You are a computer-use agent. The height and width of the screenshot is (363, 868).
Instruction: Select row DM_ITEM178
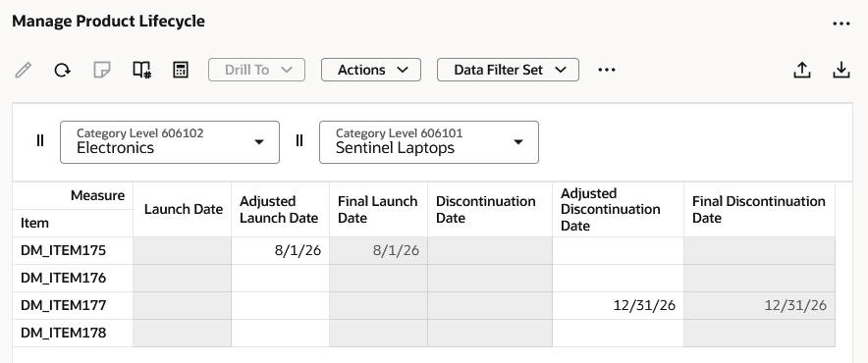click(x=73, y=334)
